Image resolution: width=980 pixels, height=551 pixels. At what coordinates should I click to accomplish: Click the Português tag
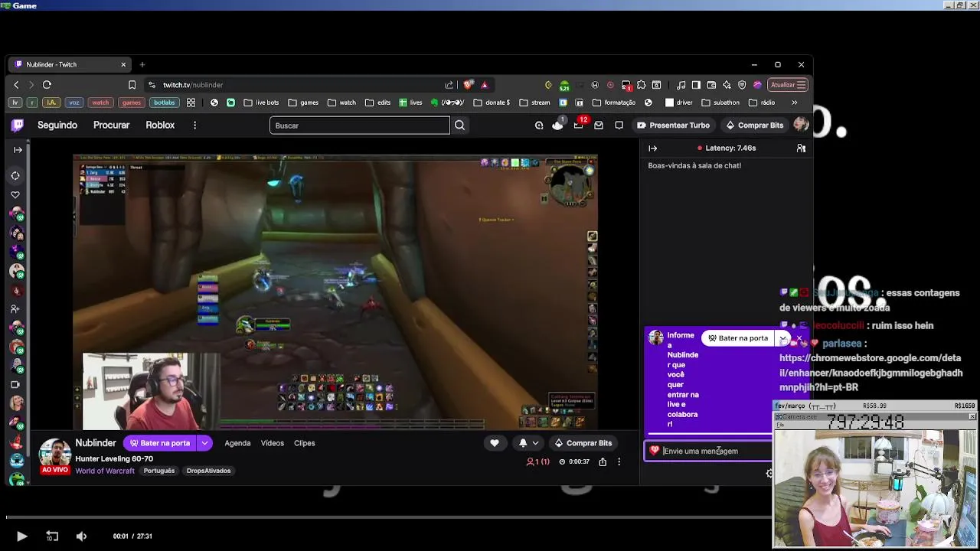point(159,471)
